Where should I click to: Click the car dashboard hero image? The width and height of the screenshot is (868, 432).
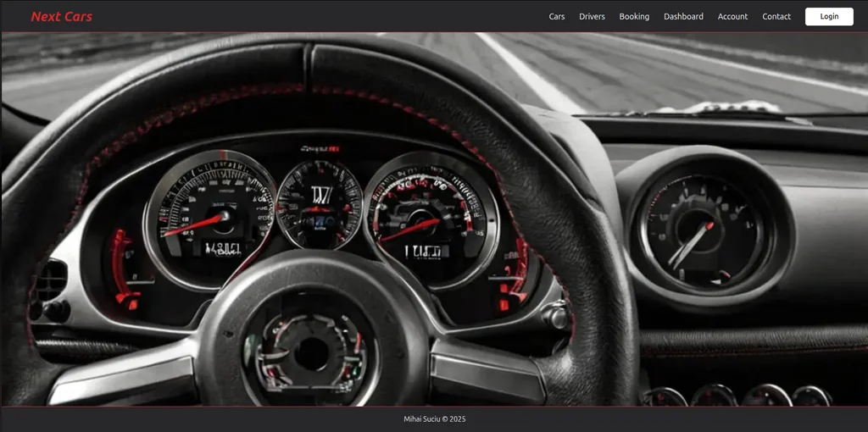434,219
